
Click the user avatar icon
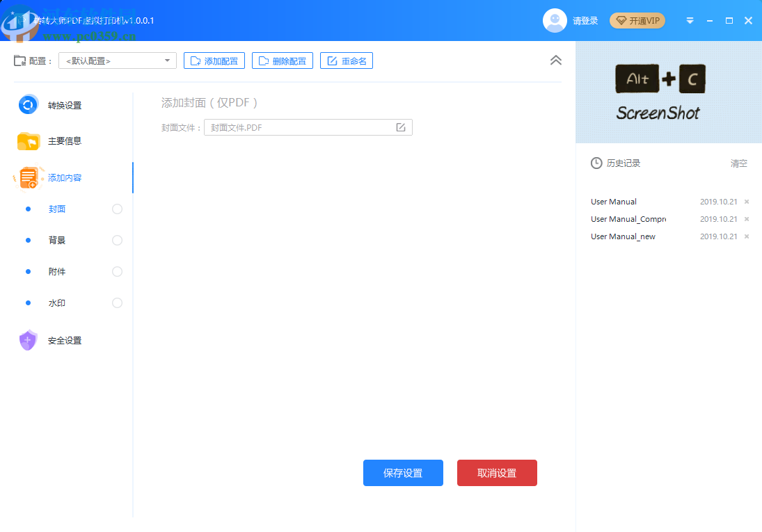click(555, 20)
